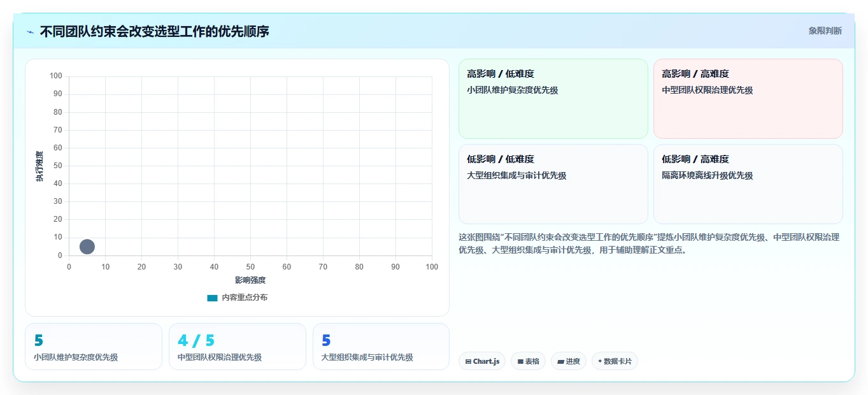Select the 小团队维护复杂度优先级 stat card
868x395 pixels.
(x=94, y=347)
